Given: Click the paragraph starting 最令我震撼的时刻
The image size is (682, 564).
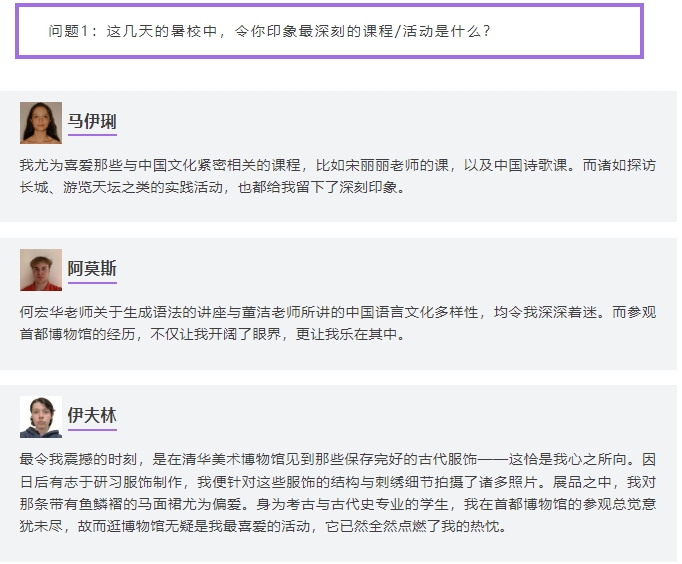Looking at the screenshot, I should [x=338, y=493].
